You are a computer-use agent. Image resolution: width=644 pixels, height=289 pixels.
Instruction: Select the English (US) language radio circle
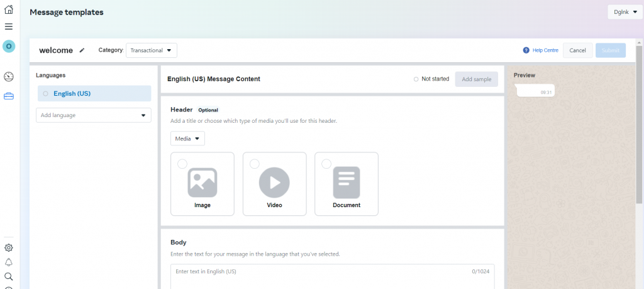tap(45, 94)
